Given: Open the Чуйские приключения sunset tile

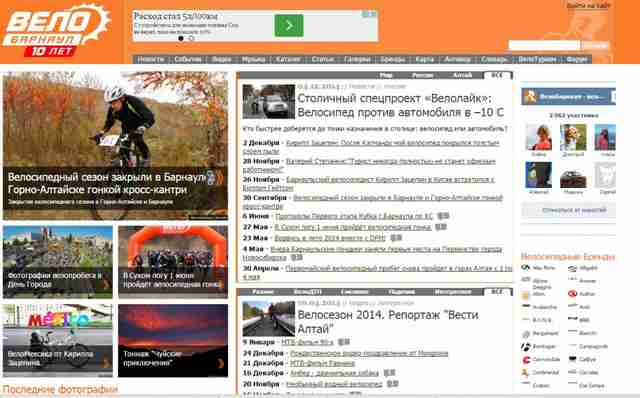Looking at the screenshot, I should pos(173,340).
